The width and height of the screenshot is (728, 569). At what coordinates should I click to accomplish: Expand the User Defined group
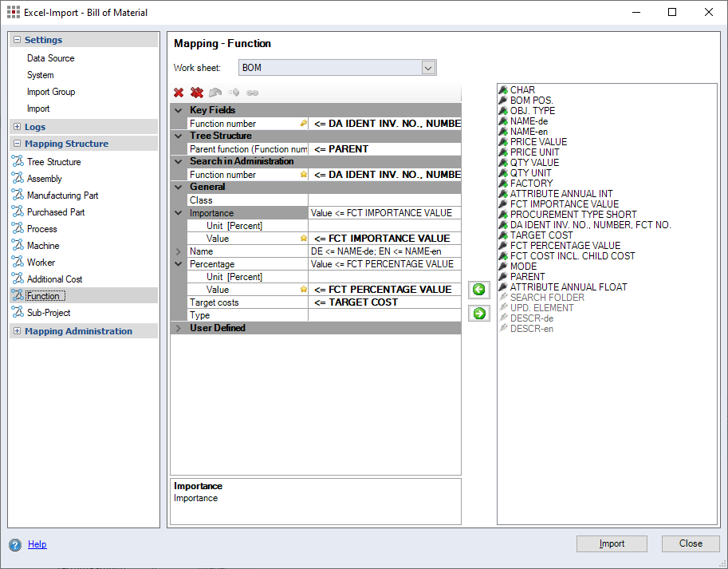tap(178, 328)
